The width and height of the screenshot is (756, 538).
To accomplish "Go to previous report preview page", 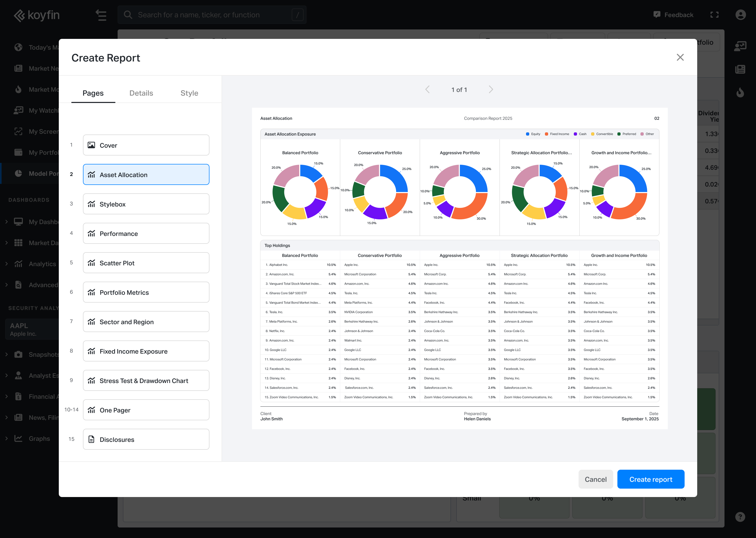I will 427,89.
